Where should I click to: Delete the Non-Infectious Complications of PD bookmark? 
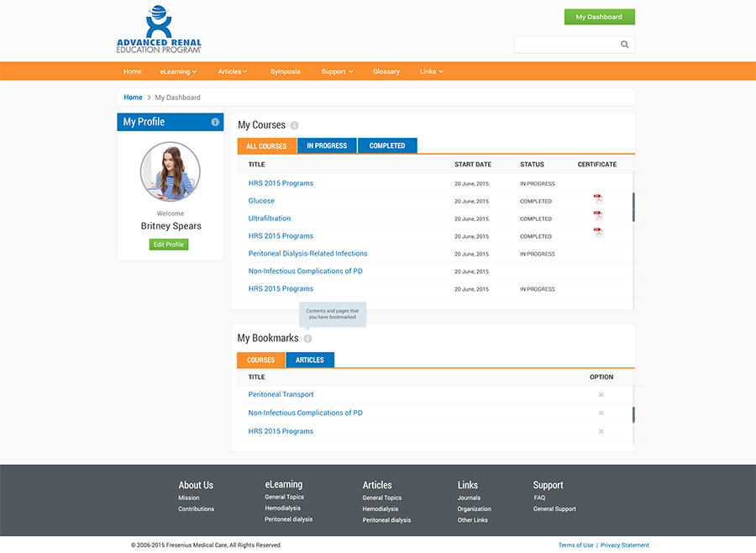(601, 413)
